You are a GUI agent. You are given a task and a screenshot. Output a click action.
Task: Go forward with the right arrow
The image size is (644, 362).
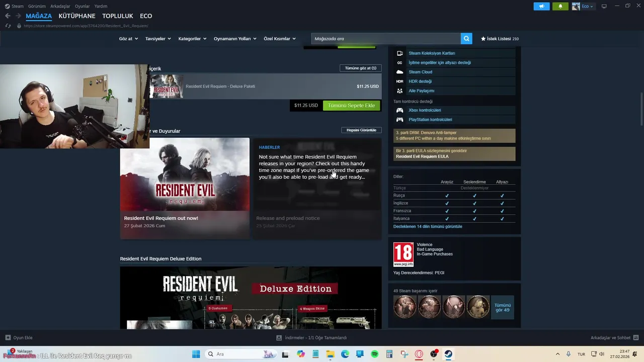point(18,16)
